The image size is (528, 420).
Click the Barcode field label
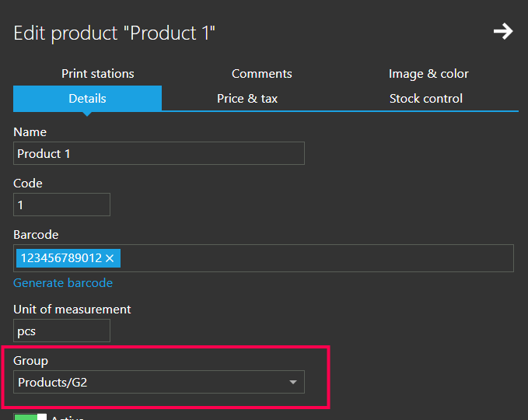(36, 234)
